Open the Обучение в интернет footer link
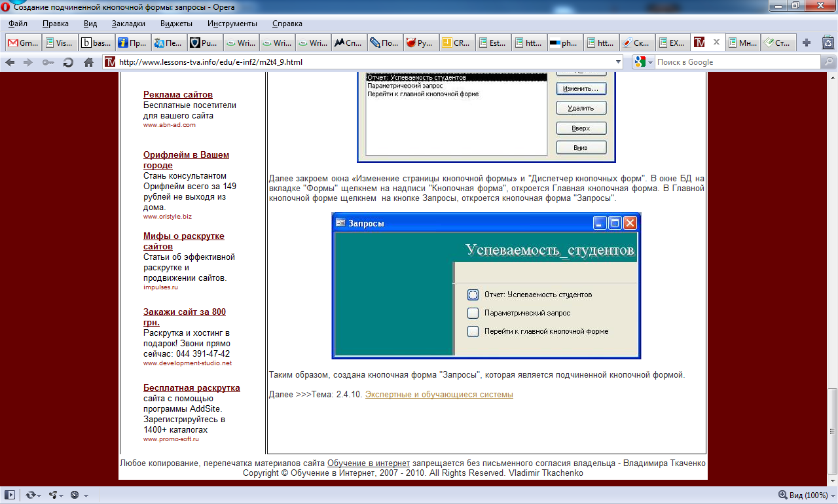The image size is (838, 504). pyautogui.click(x=369, y=463)
